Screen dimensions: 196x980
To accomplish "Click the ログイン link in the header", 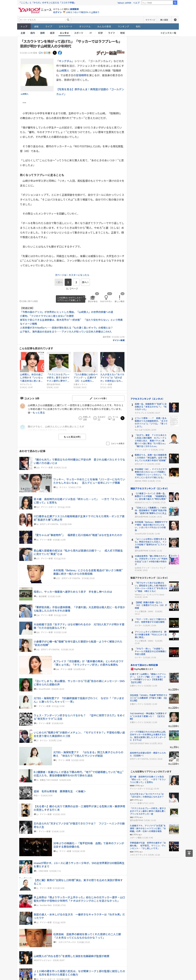I will click(57, 12).
